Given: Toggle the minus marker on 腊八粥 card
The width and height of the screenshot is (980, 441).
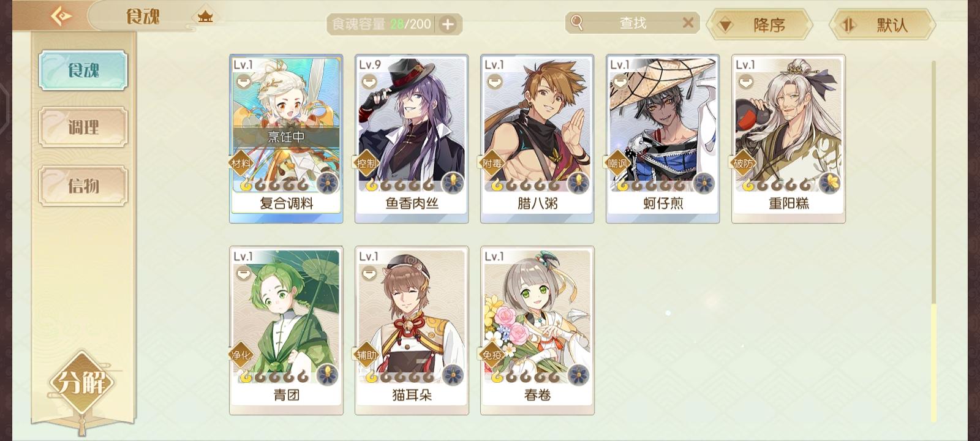Looking at the screenshot, I should [x=494, y=81].
